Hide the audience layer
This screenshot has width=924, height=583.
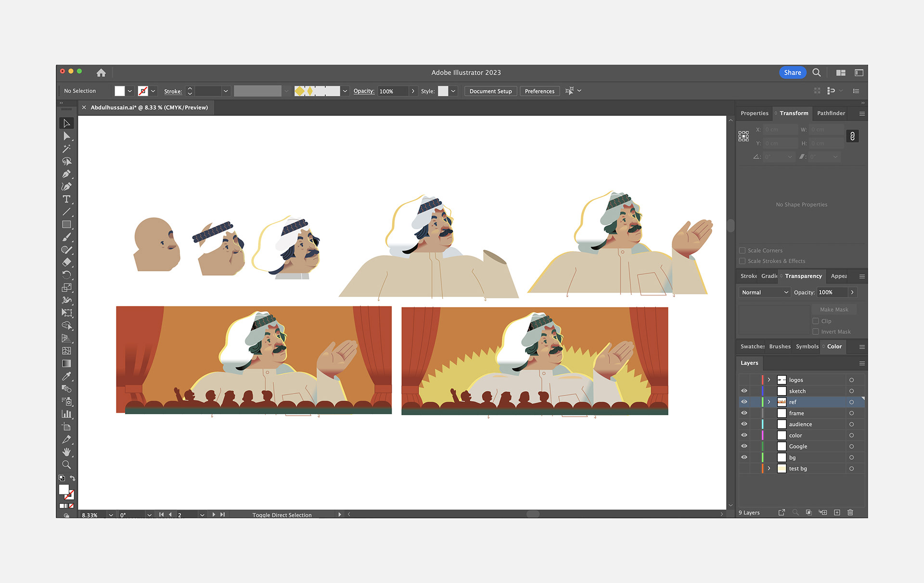(744, 424)
